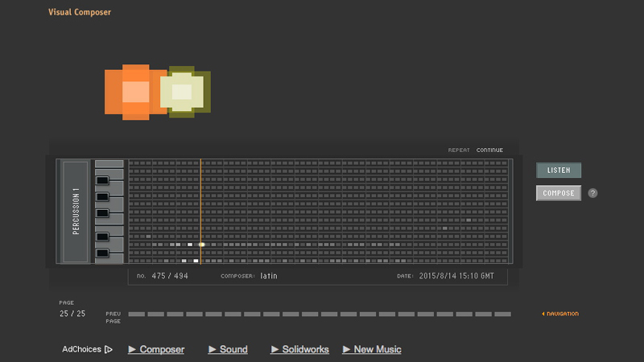The image size is (644, 362).
Task: Open the Solidworks ad link
Action: pos(300,349)
